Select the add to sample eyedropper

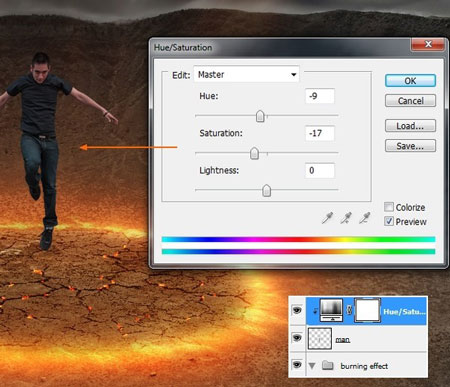pos(346,218)
